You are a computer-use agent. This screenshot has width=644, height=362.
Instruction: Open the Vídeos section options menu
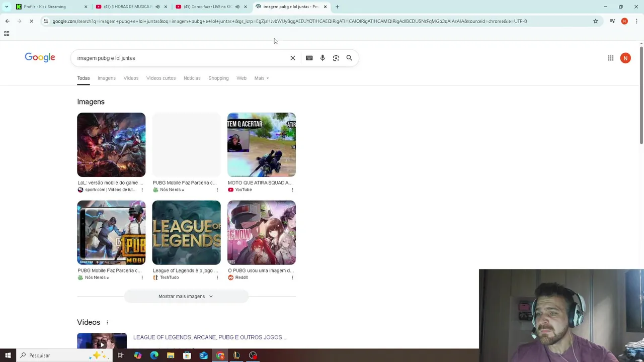click(x=107, y=322)
